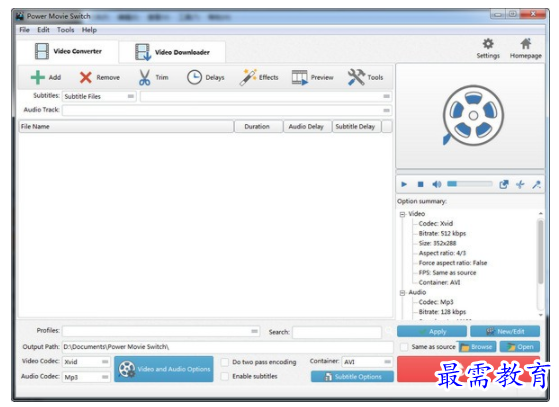The height and width of the screenshot is (407, 559).
Task: Stop preview playback
Action: point(420,184)
